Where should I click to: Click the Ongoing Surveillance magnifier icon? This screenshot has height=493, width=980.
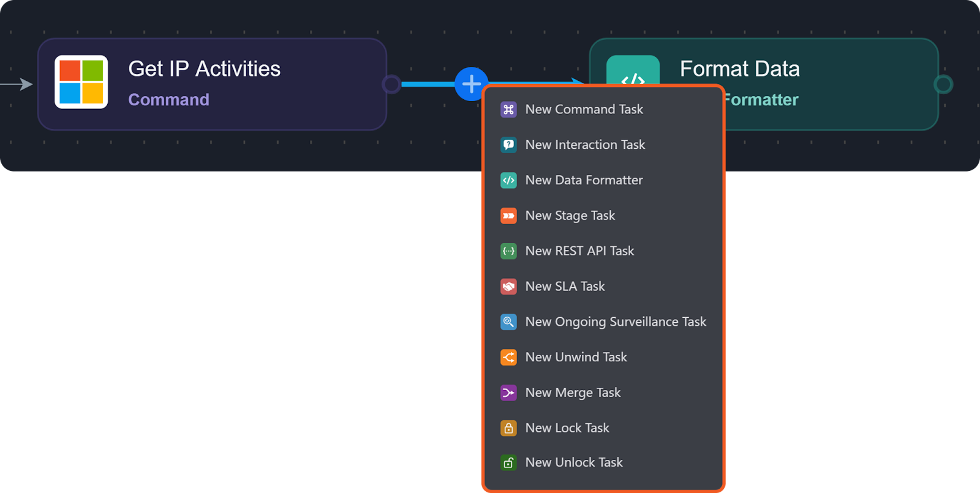[x=508, y=322]
